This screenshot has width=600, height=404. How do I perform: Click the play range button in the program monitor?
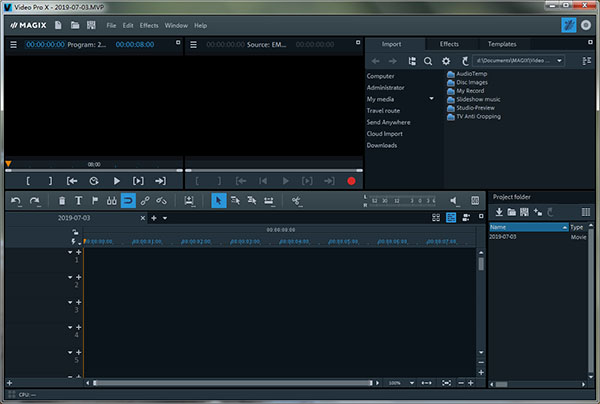click(x=138, y=181)
